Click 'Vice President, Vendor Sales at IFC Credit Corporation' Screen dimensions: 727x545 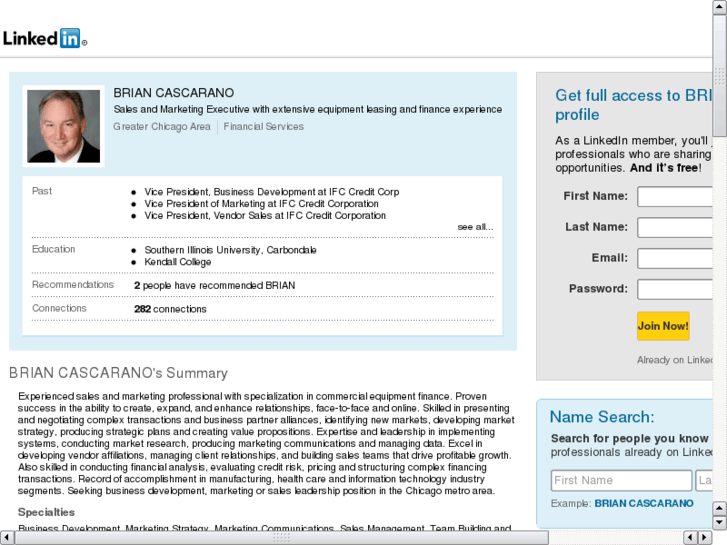(x=265, y=216)
